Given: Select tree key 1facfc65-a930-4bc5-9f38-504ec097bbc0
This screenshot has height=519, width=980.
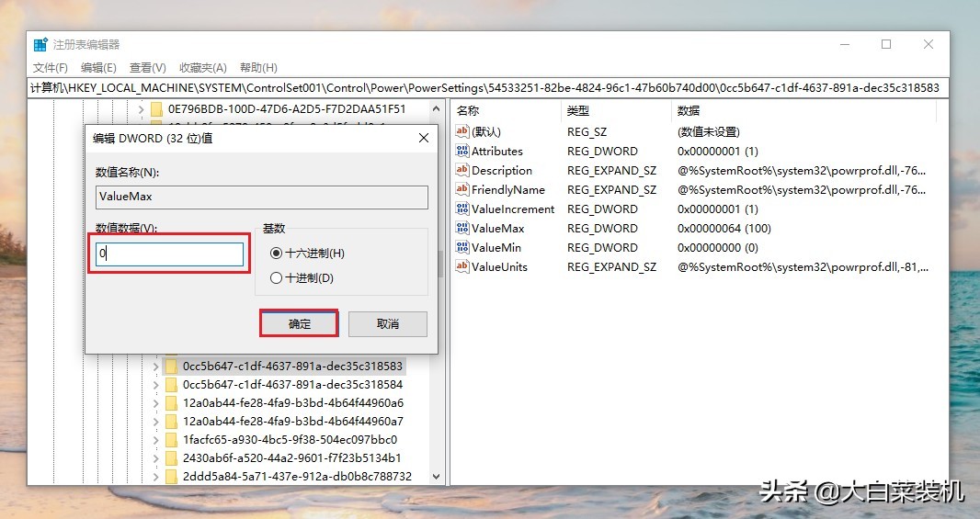Looking at the screenshot, I should click(290, 440).
